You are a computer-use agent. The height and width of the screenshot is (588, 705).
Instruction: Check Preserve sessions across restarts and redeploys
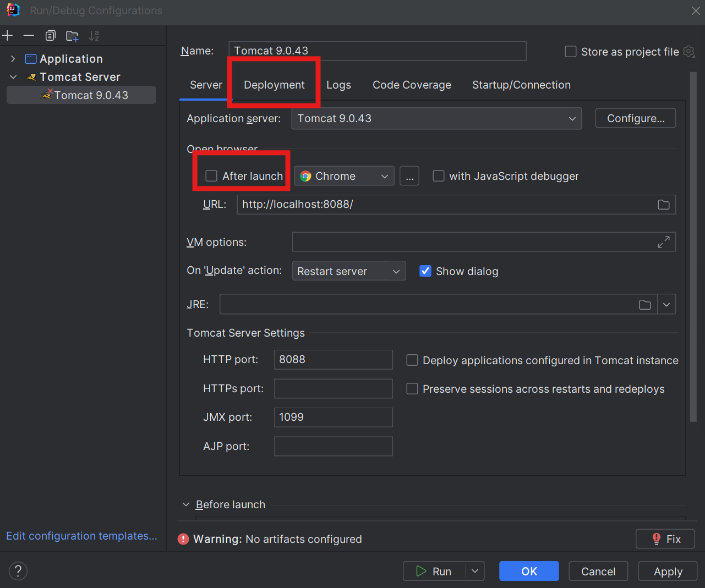tap(412, 389)
